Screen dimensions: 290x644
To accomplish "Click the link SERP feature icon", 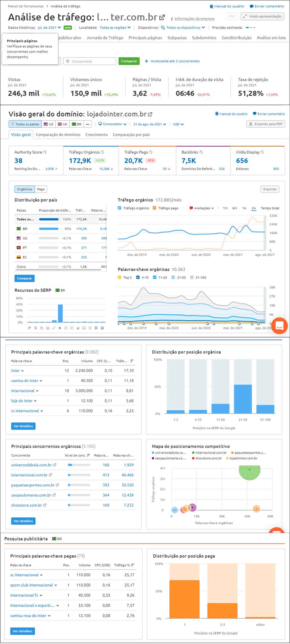I will click(x=54, y=328).
